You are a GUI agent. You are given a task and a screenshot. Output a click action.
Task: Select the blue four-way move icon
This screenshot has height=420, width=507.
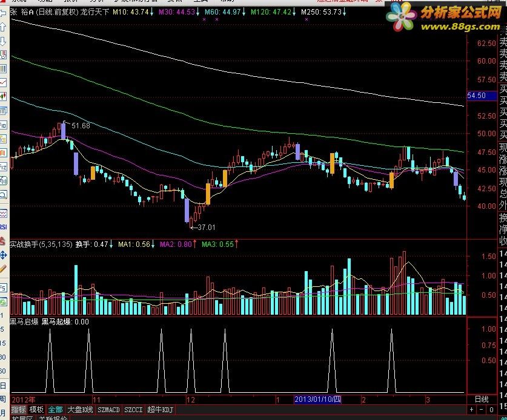pos(3,255)
